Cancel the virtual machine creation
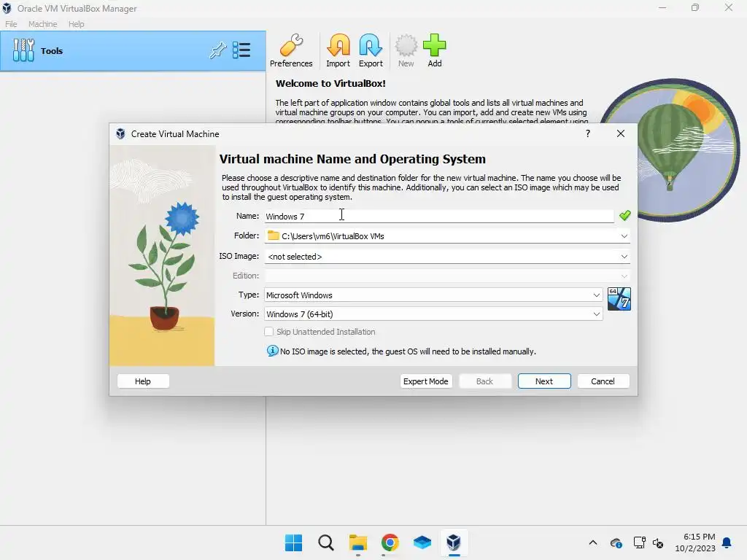 [x=603, y=381]
